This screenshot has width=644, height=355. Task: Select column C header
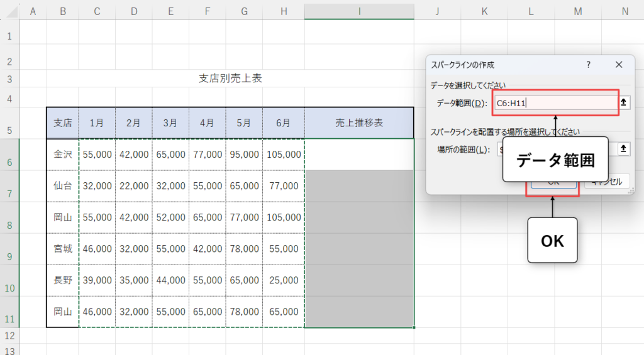point(97,11)
